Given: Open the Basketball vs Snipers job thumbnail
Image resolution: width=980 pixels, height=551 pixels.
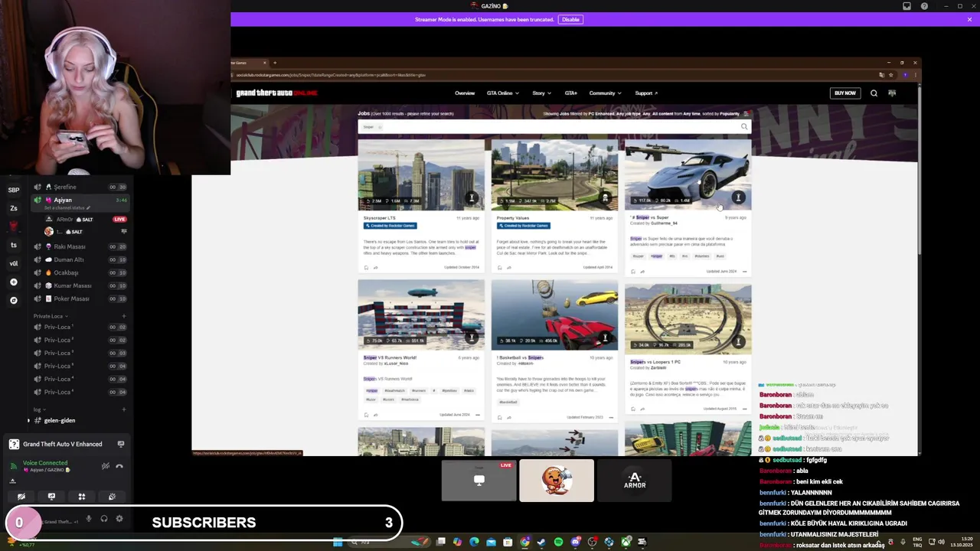Looking at the screenshot, I should [554, 315].
